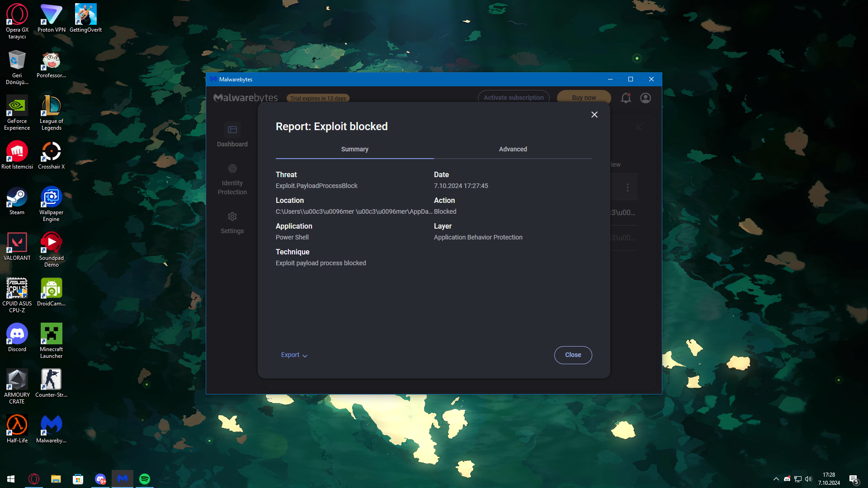Select the Discord desktop icon
The image size is (868, 488).
coord(17,338)
